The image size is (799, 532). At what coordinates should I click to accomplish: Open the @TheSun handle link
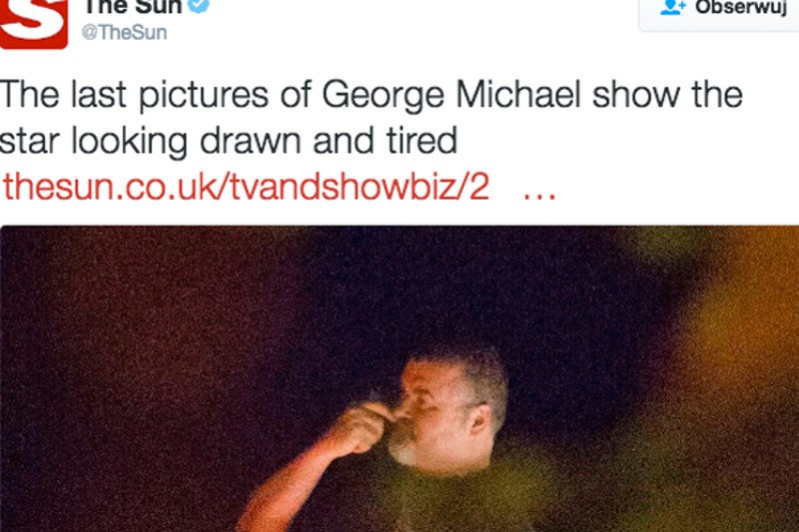(x=124, y=33)
